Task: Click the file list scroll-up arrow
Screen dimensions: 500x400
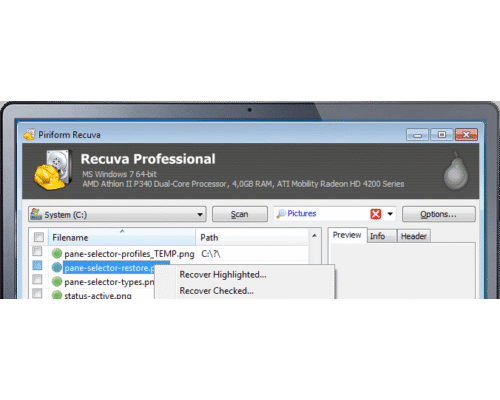Action: point(314,236)
